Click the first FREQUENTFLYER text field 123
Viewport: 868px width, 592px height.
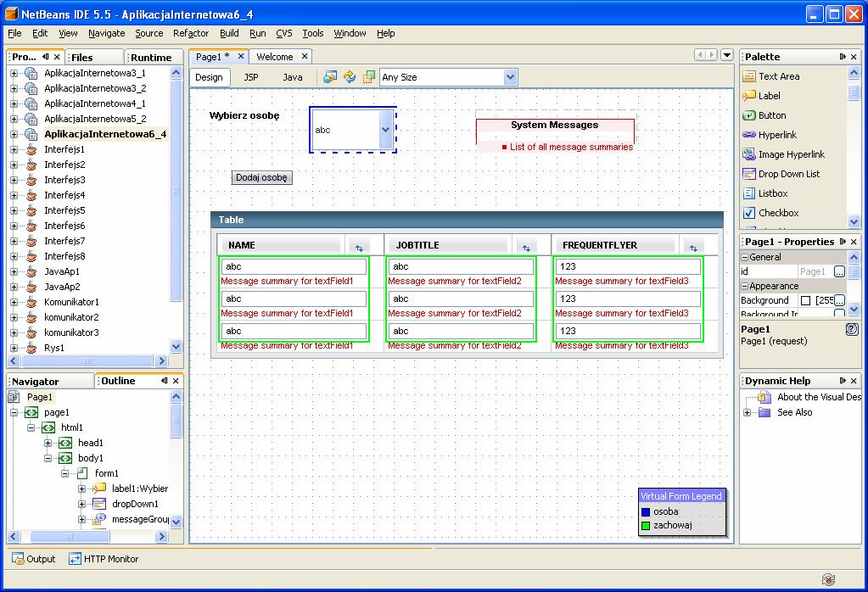[628, 266]
